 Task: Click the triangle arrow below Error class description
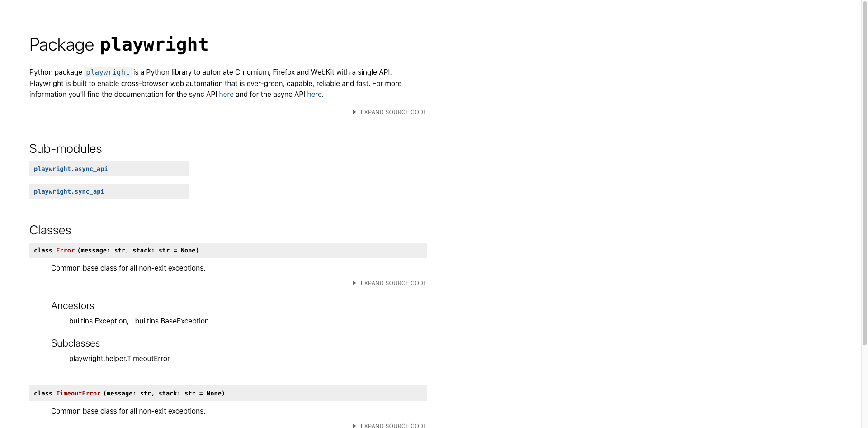click(x=354, y=283)
